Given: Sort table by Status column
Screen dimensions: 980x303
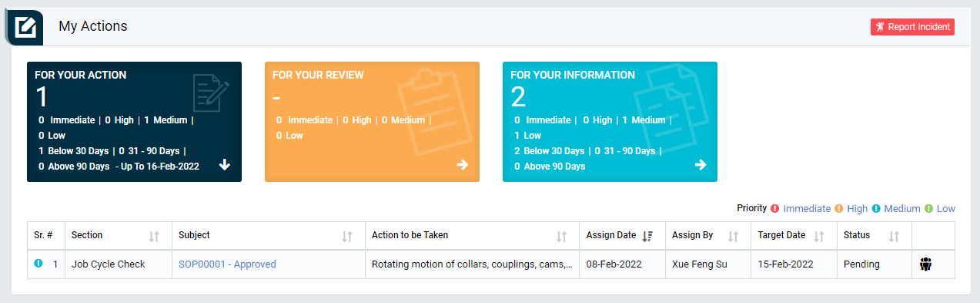Looking at the screenshot, I should 895,236.
